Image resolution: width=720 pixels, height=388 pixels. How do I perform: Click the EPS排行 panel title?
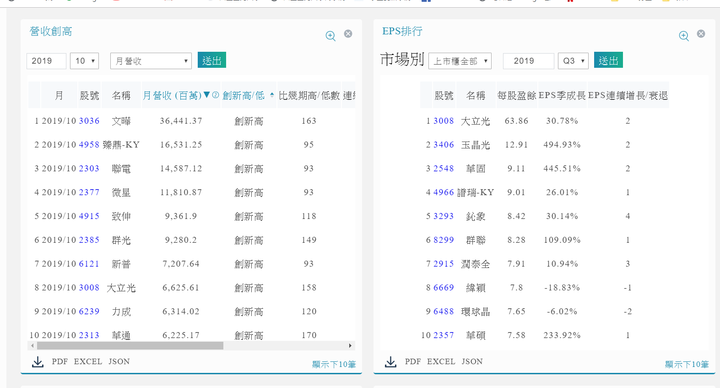tap(402, 31)
